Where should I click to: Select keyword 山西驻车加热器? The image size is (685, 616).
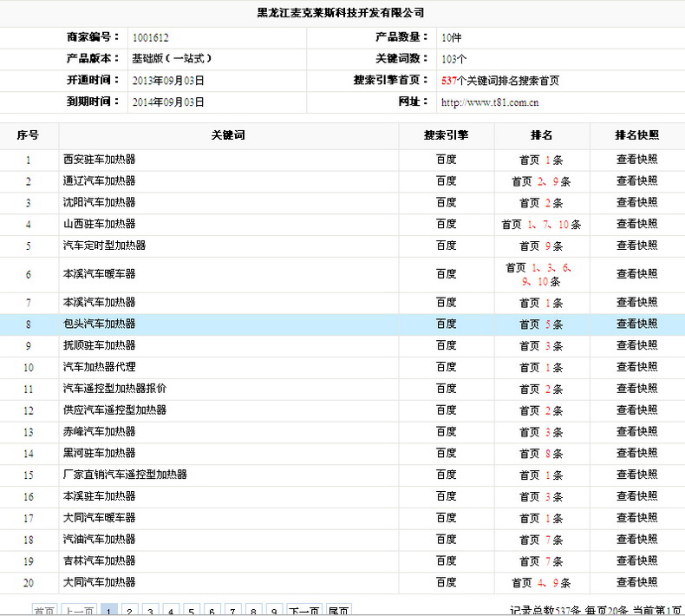point(99,224)
